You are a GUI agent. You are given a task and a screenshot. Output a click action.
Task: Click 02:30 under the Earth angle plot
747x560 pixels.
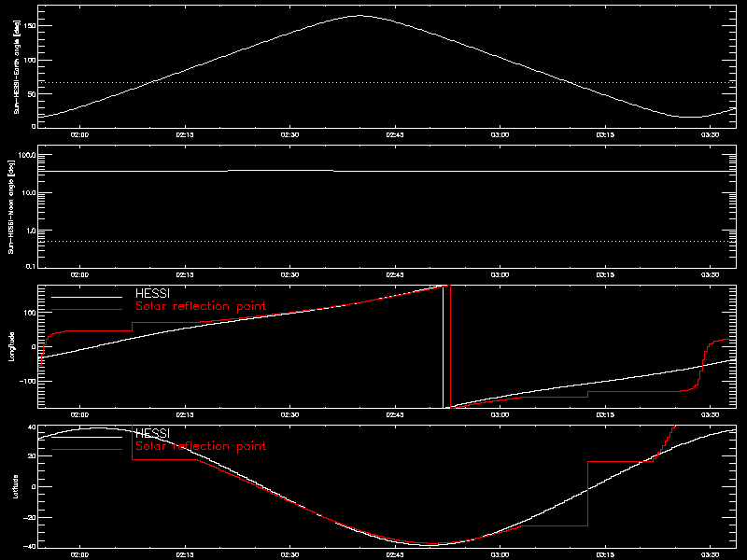[x=289, y=134]
